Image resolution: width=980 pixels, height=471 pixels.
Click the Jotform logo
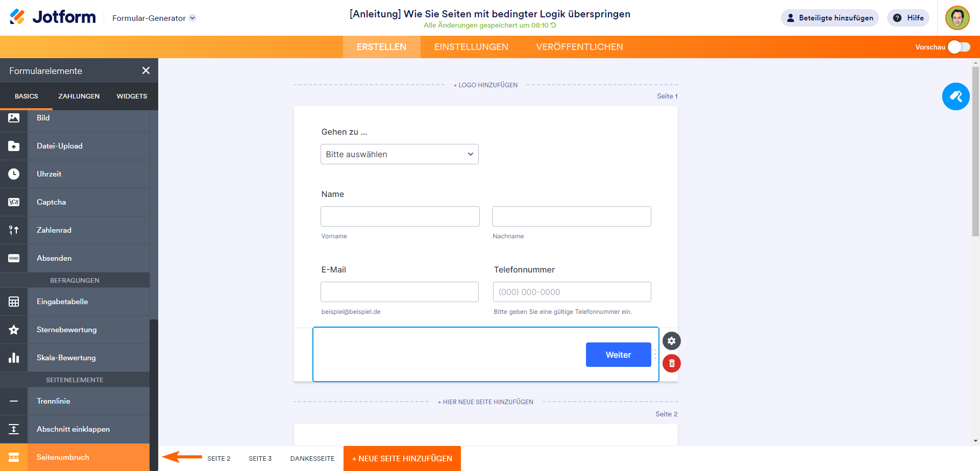pyautogui.click(x=53, y=17)
